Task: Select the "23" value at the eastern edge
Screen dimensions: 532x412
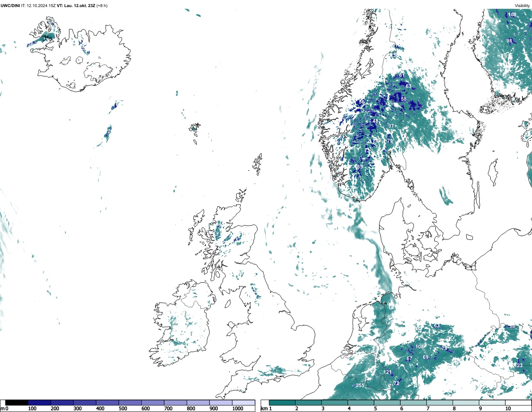Action: coord(520,365)
